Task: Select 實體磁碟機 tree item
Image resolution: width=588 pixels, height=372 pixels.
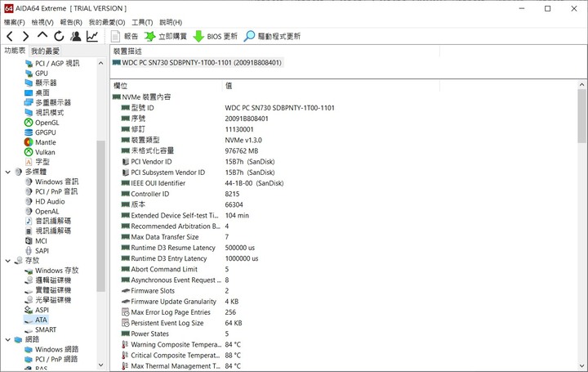Action: point(47,290)
